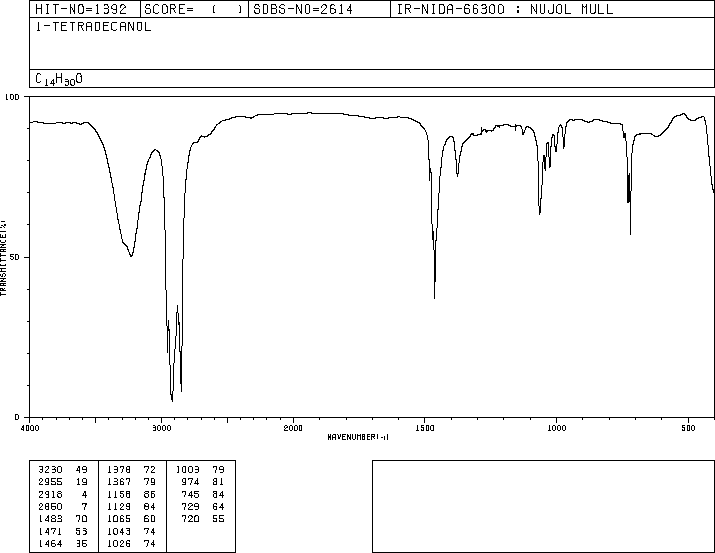This screenshot has height=553, width=715.
Task: Click the 4000 tick on the x-axis
Action: point(30,427)
